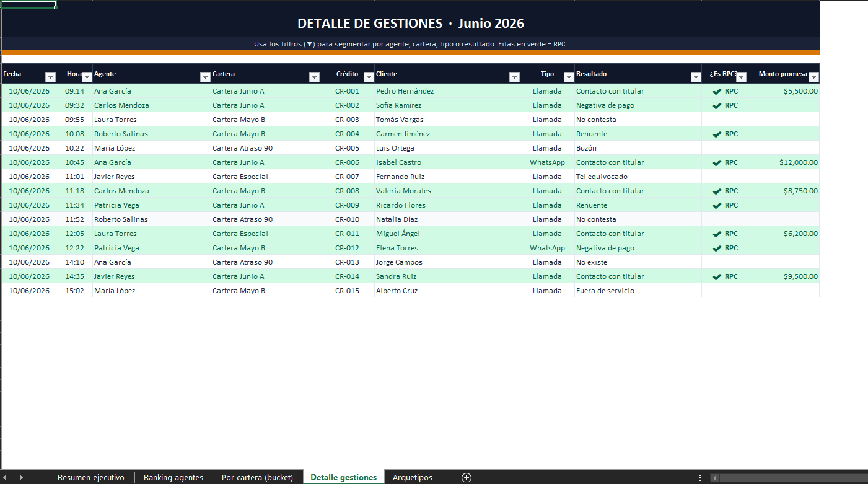The width and height of the screenshot is (868, 484).
Task: Select the Renuente cell in Ricardo Flores row
Action: (638, 205)
